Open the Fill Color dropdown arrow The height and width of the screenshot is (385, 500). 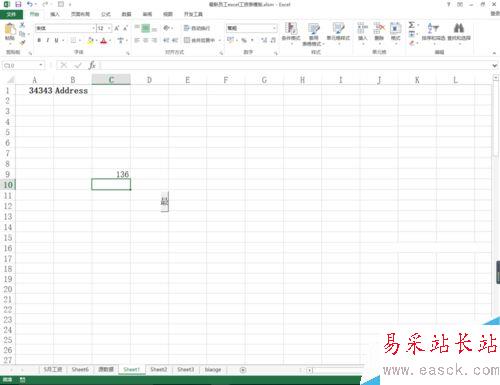pos(96,41)
